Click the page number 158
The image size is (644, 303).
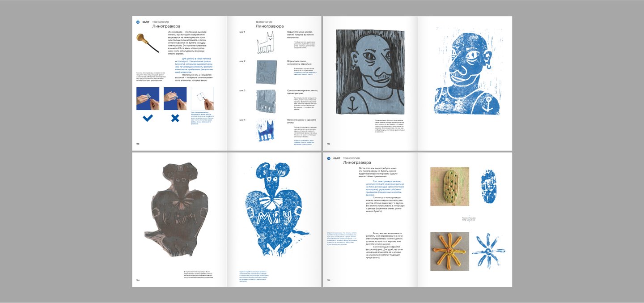138,144
